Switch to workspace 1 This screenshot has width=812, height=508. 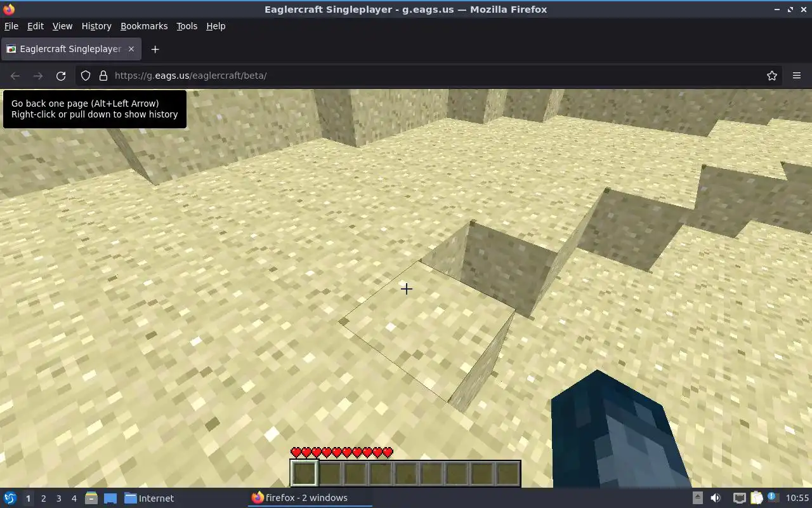tap(28, 498)
